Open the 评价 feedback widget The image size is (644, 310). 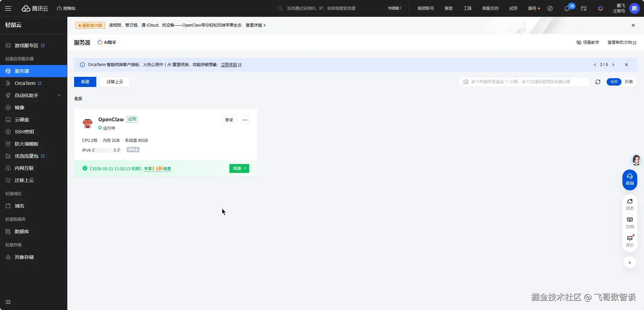click(630, 241)
